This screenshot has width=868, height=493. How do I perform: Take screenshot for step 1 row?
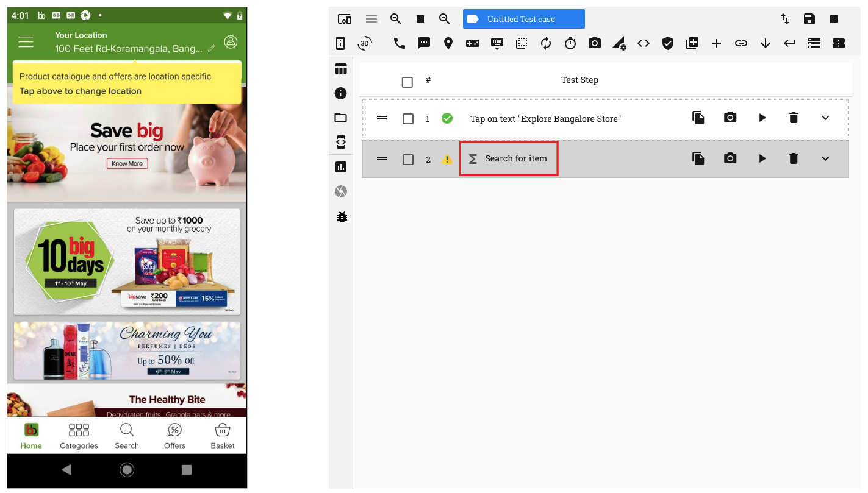click(x=730, y=118)
